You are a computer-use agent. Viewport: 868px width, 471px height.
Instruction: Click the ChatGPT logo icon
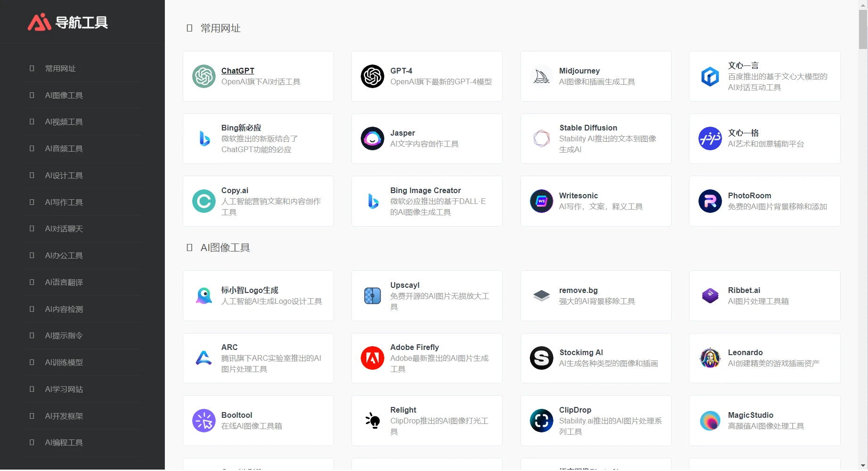coord(204,76)
